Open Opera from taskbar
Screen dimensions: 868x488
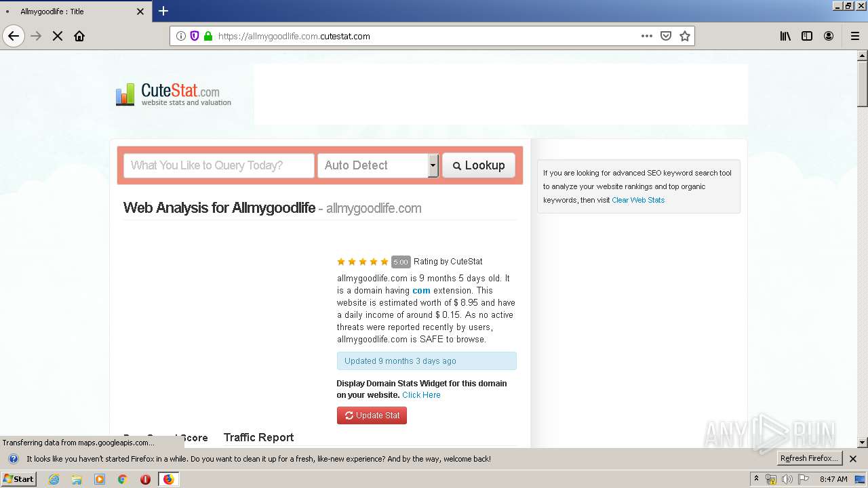145,479
